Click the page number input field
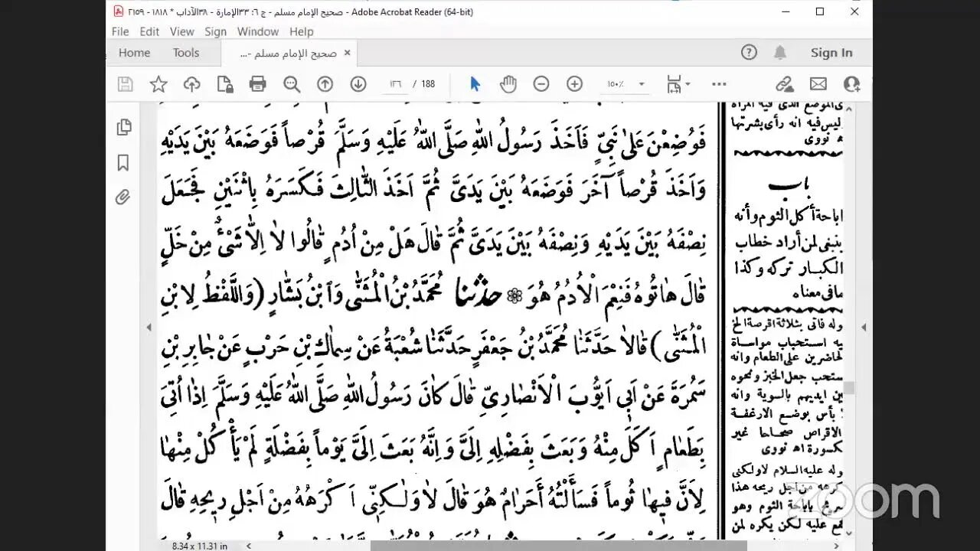The width and height of the screenshot is (980, 551). [395, 84]
